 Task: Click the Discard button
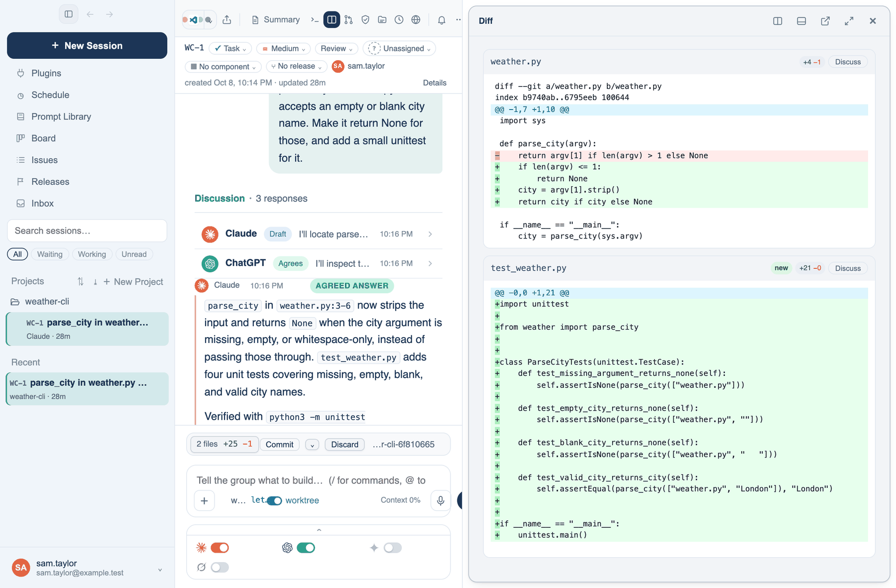click(x=344, y=445)
